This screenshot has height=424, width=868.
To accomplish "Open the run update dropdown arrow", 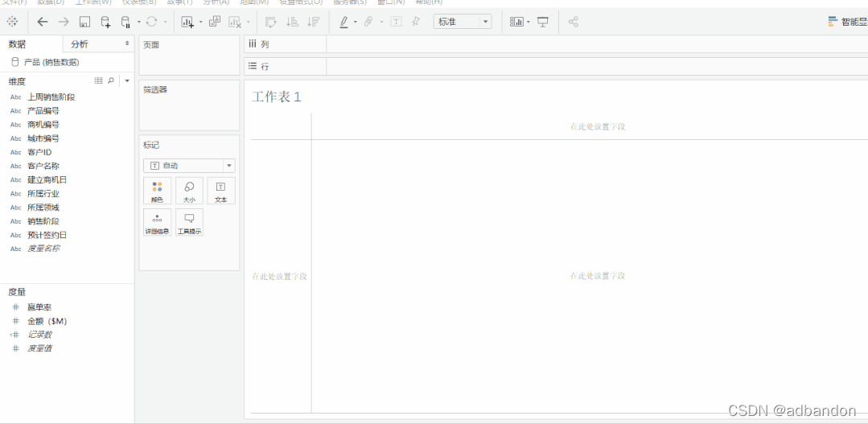I will (x=165, y=23).
